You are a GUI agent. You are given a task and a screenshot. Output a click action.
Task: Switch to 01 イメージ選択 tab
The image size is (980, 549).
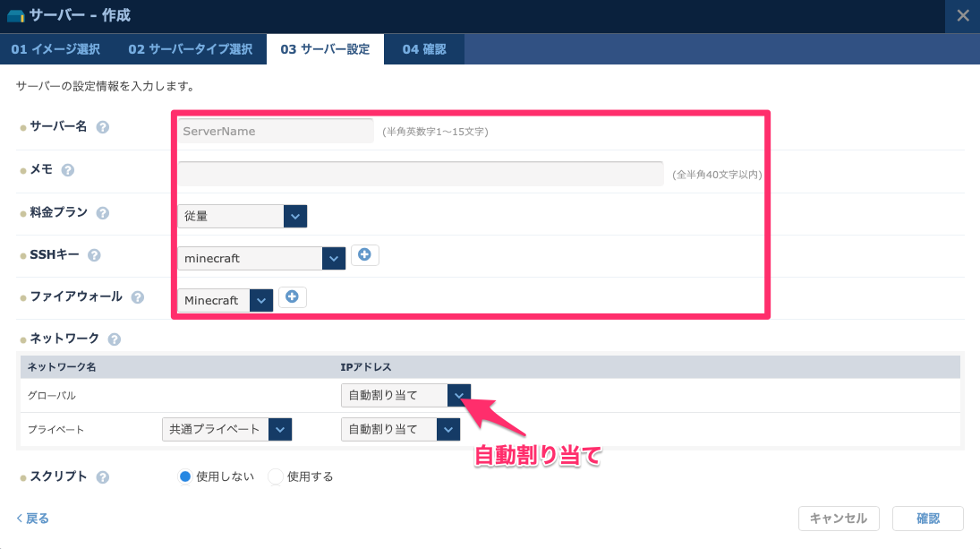point(55,49)
